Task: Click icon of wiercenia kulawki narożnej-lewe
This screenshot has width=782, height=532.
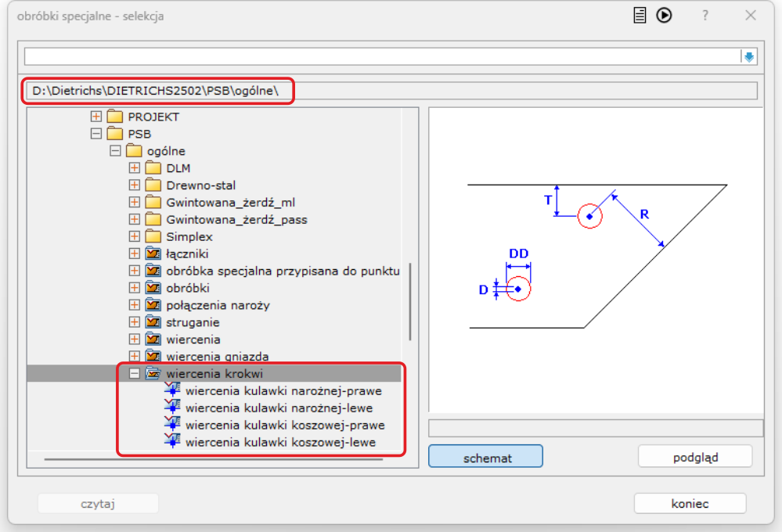Action: [x=172, y=407]
